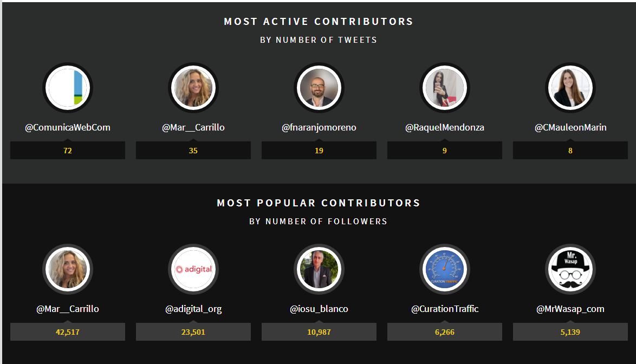Click the 6,266 followers count box
Image resolution: width=636 pixels, height=364 pixels.
[x=445, y=332]
